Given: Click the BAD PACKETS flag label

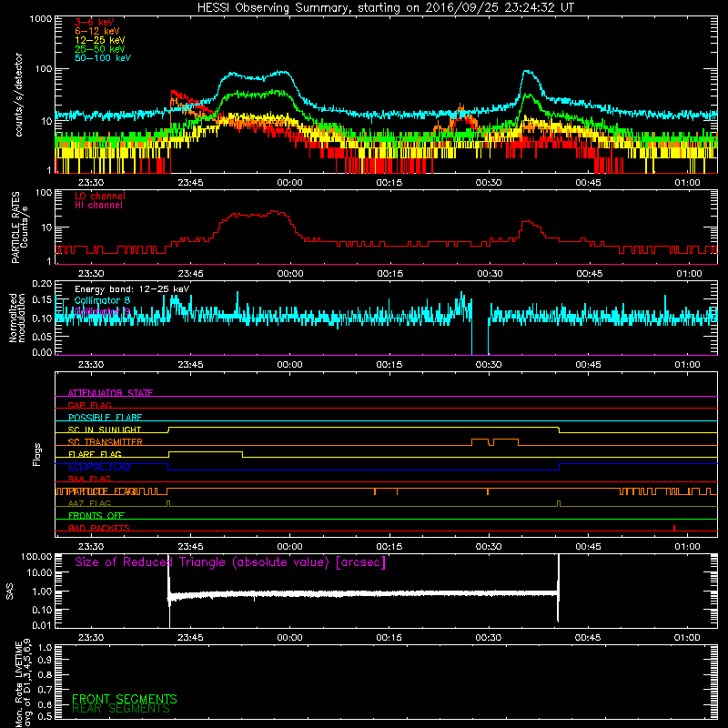Looking at the screenshot, I should click(99, 528).
